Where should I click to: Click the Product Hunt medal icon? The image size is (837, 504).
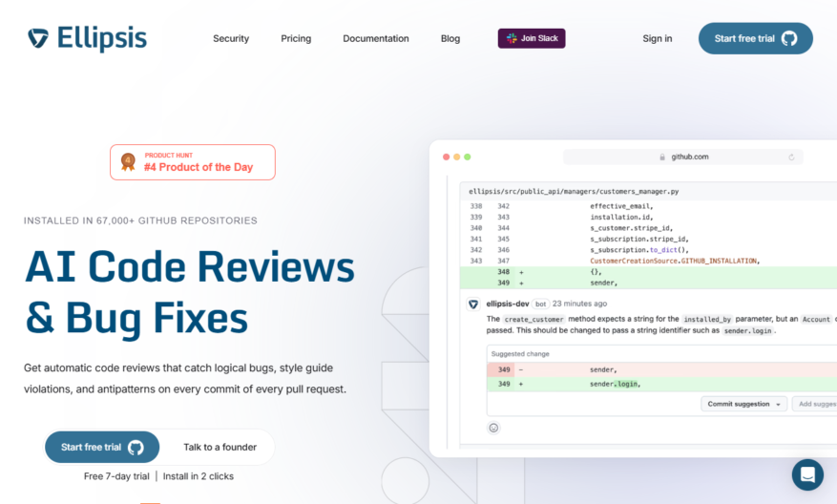pyautogui.click(x=128, y=161)
